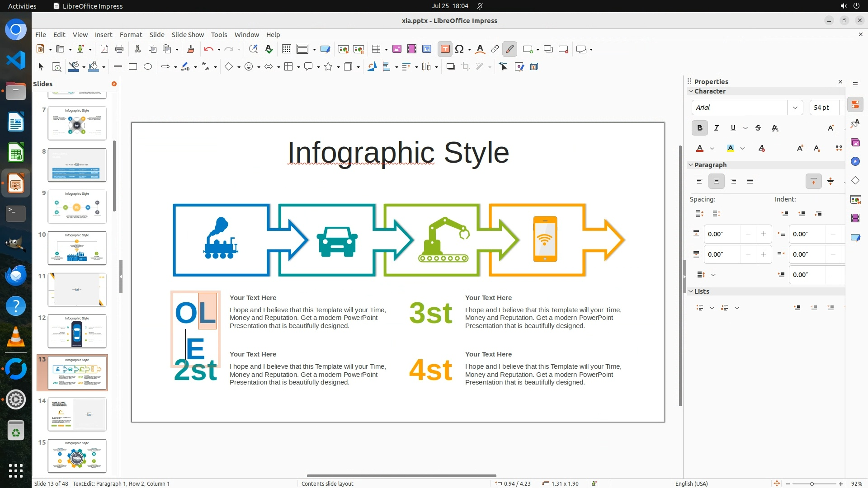Choose the ellipse drawing tool
This screenshot has height=488, width=868.
(x=148, y=67)
